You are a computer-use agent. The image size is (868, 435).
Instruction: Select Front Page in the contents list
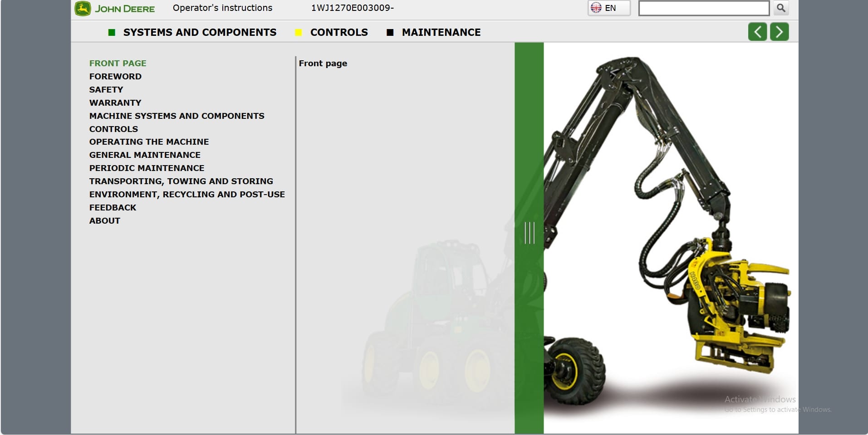click(x=118, y=64)
